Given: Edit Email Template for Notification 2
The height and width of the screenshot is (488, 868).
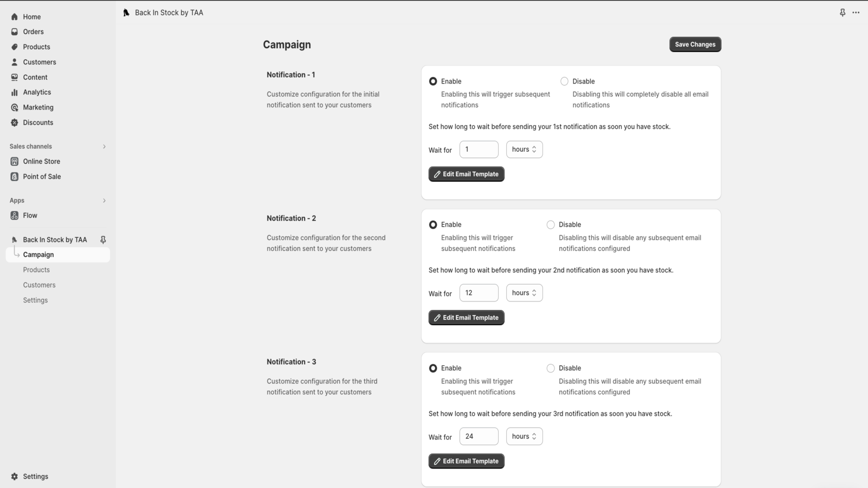Looking at the screenshot, I should tap(466, 318).
